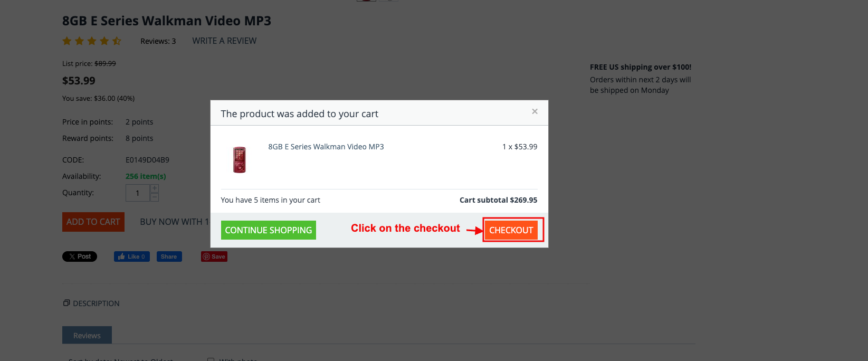This screenshot has width=868, height=361.
Task: Click the Add to Cart button
Action: pyautogui.click(x=93, y=222)
